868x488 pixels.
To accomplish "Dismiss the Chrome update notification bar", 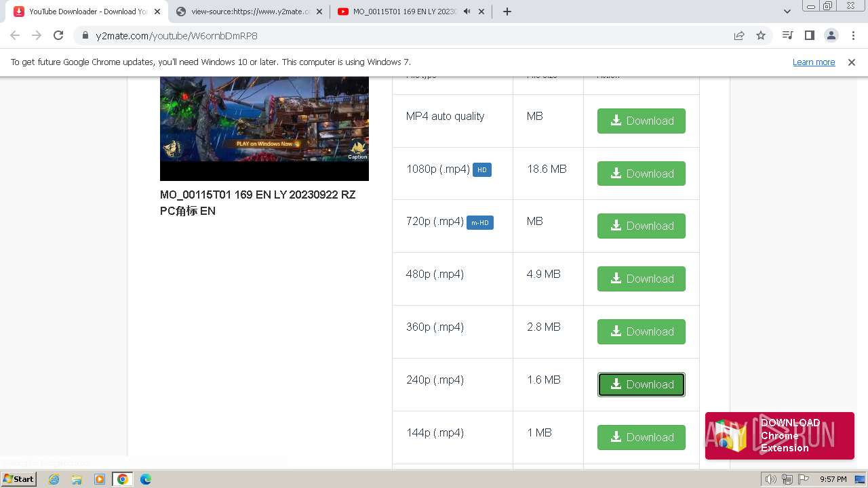I will [852, 62].
